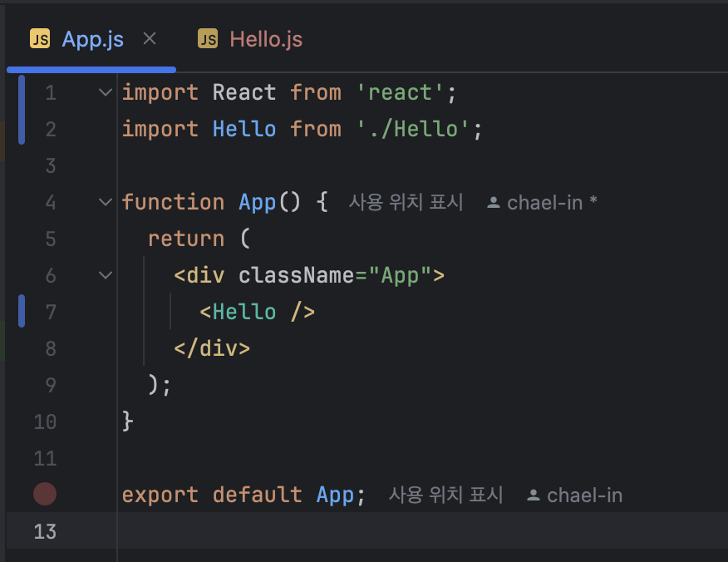The image size is (728, 562).
Task: Collapse the div fold arrow on line 6
Action: pyautogui.click(x=106, y=275)
